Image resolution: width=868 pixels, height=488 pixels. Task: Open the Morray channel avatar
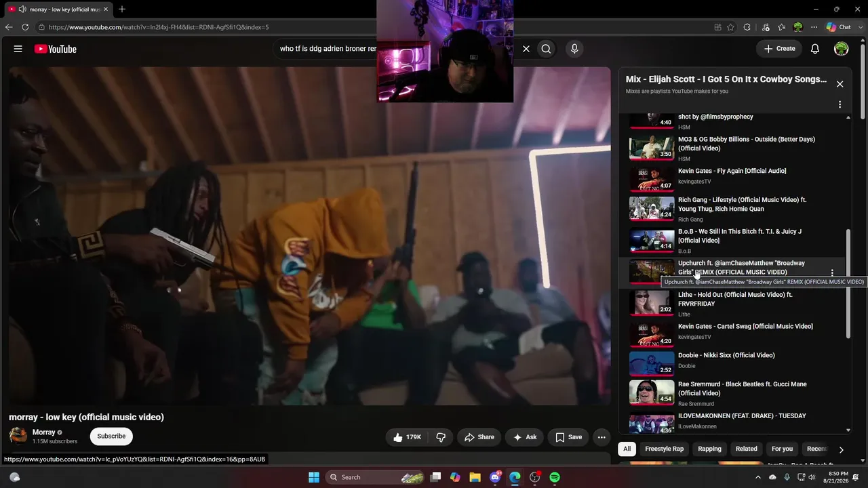click(x=18, y=436)
